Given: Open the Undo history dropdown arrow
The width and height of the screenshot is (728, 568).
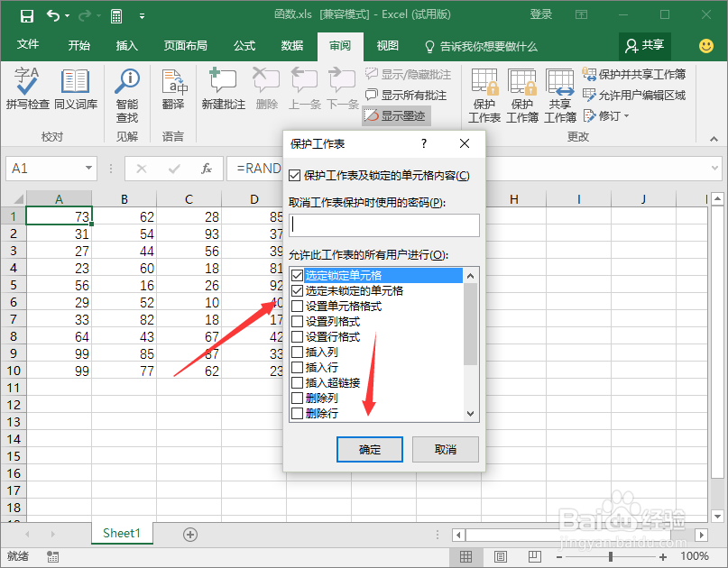Looking at the screenshot, I should tap(68, 16).
